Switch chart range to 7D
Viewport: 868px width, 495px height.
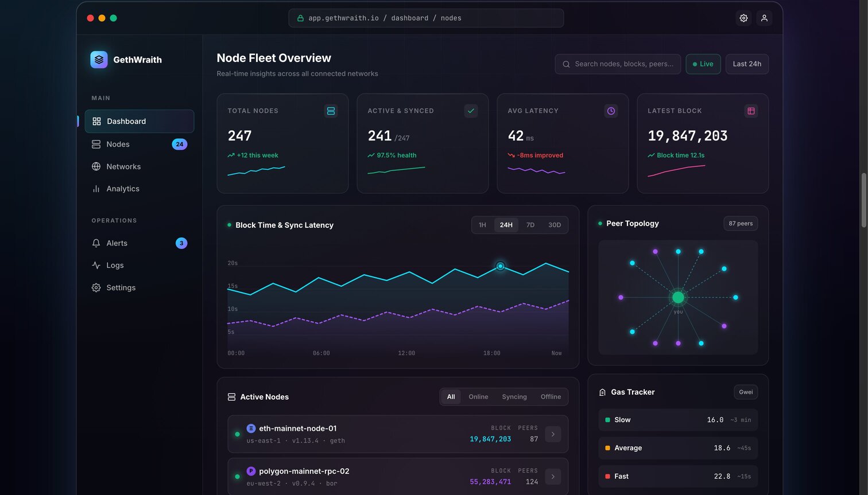click(530, 225)
